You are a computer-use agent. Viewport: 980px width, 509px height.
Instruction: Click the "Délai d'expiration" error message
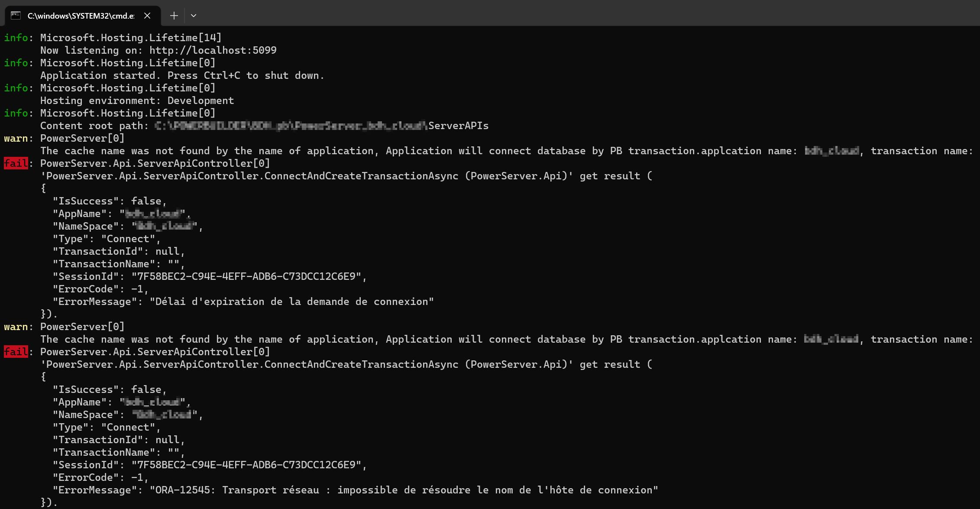291,302
